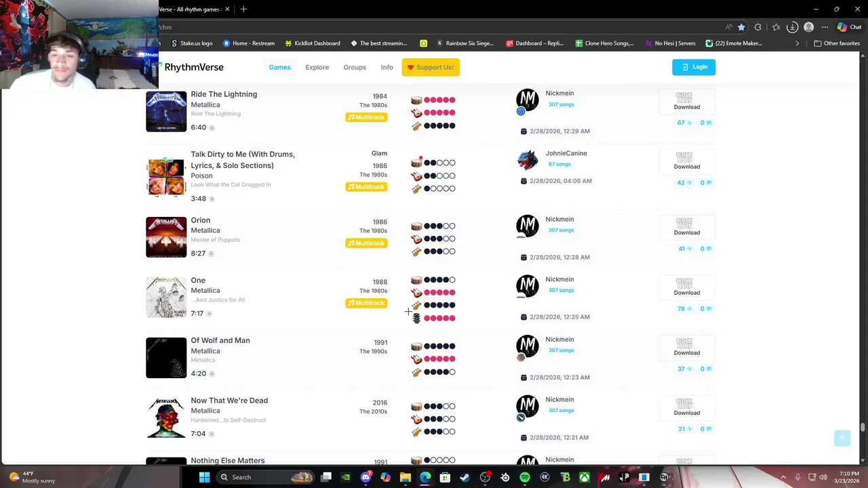Open Hardwired album thumbnail for Now That We're Dead
Image resolution: width=868 pixels, height=488 pixels.
[x=166, y=418]
